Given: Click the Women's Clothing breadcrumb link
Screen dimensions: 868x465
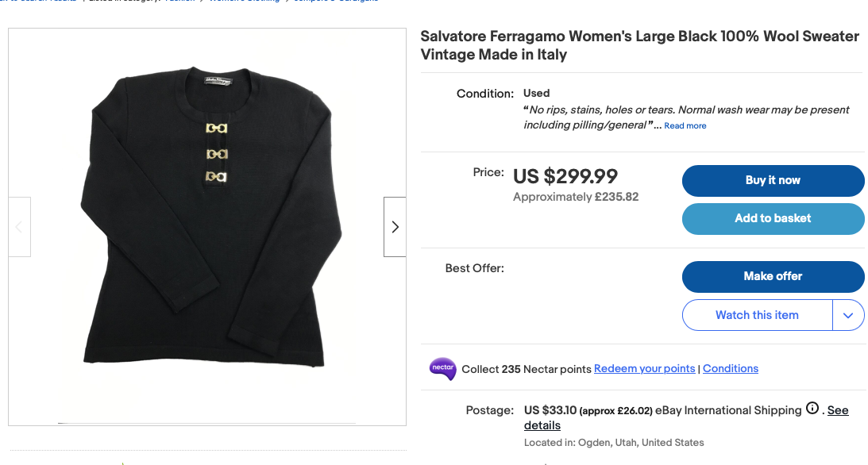Looking at the screenshot, I should [x=244, y=1].
